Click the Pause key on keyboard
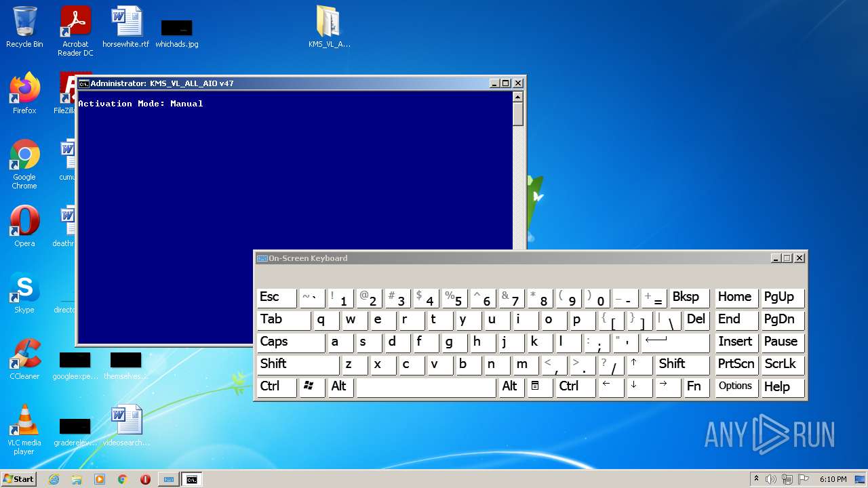This screenshot has height=488, width=868. tap(783, 342)
